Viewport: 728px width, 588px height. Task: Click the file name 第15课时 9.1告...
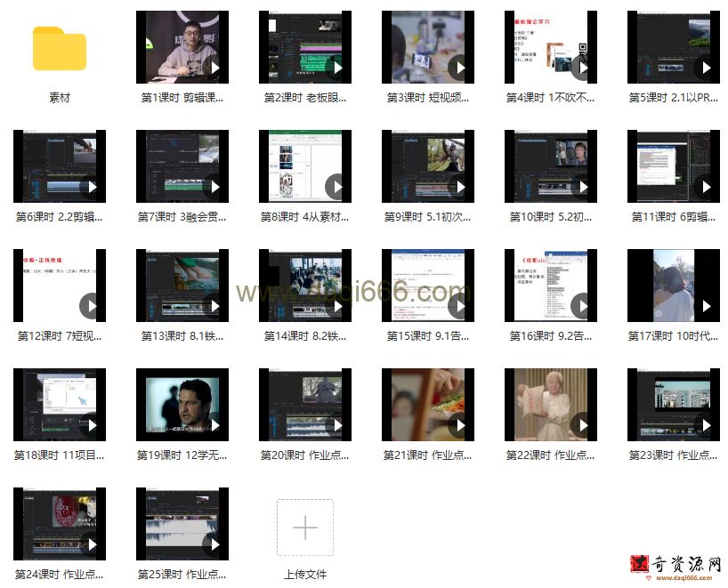(x=428, y=336)
